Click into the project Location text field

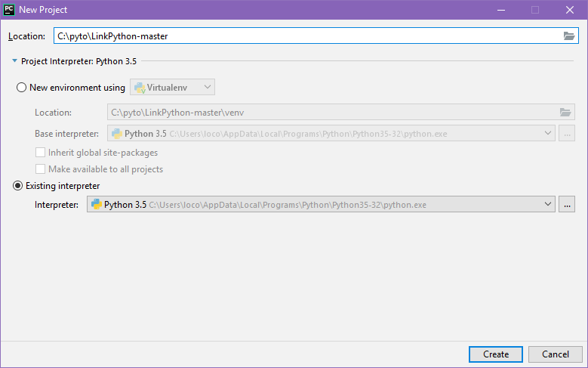307,36
